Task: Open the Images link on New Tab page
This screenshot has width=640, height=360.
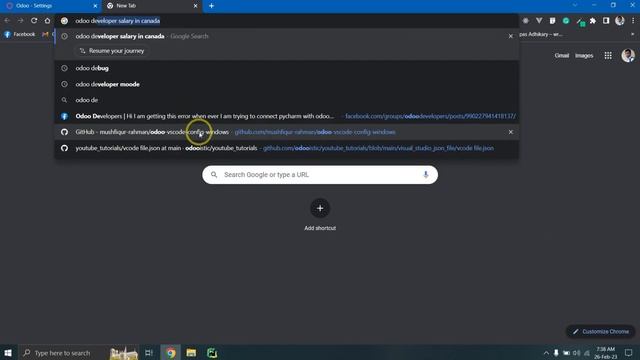Action: click(x=584, y=56)
